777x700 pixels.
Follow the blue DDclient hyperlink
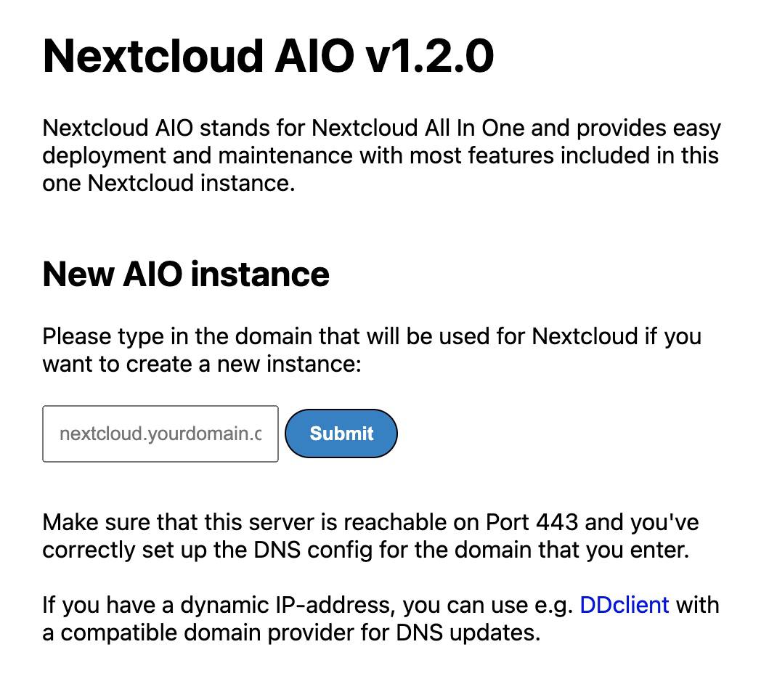point(623,604)
